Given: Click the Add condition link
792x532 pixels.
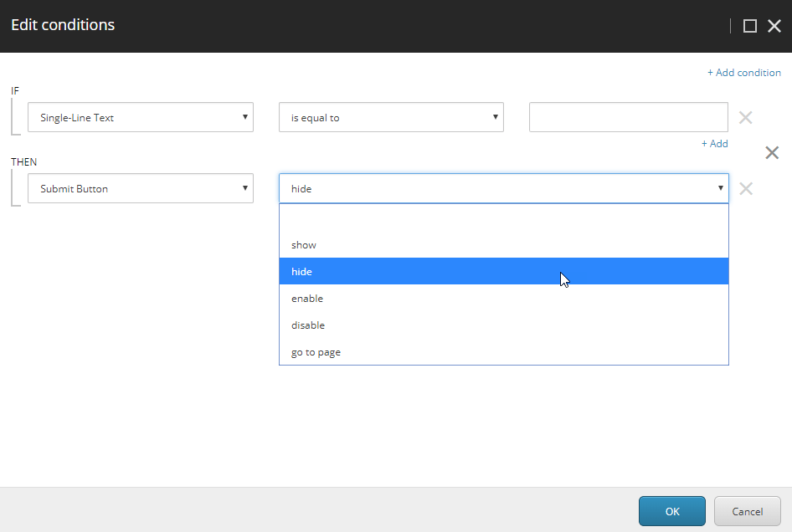Looking at the screenshot, I should 743,72.
